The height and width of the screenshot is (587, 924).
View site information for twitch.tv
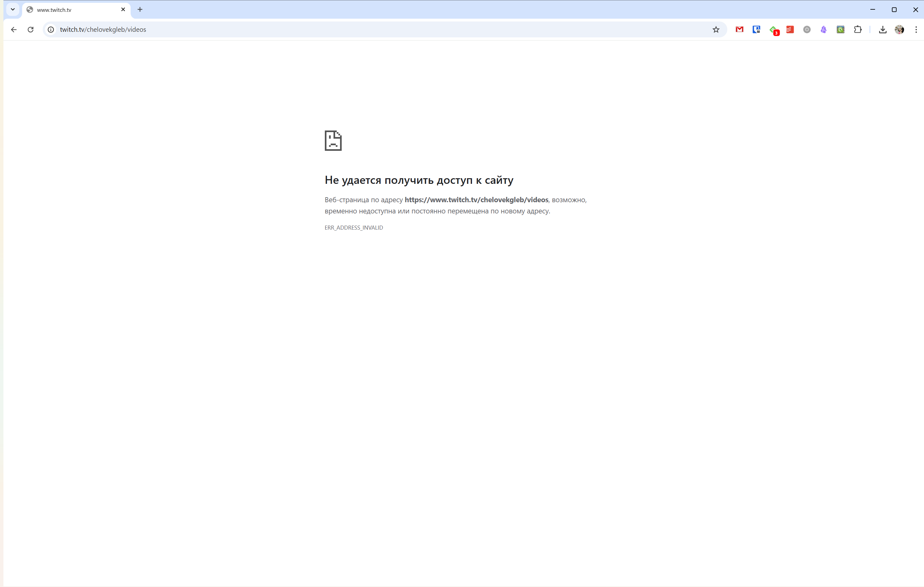pos(51,30)
